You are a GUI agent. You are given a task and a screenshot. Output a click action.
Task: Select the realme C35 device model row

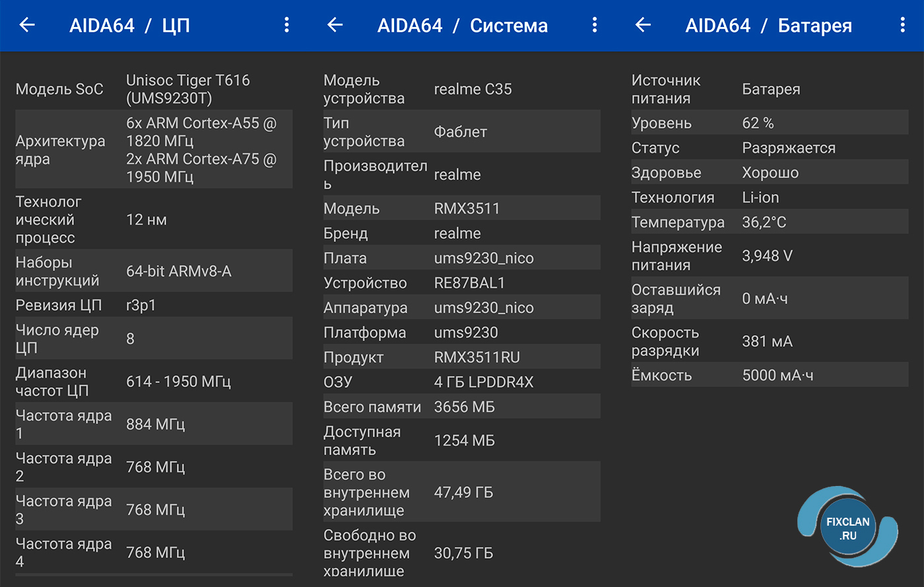tap(461, 89)
